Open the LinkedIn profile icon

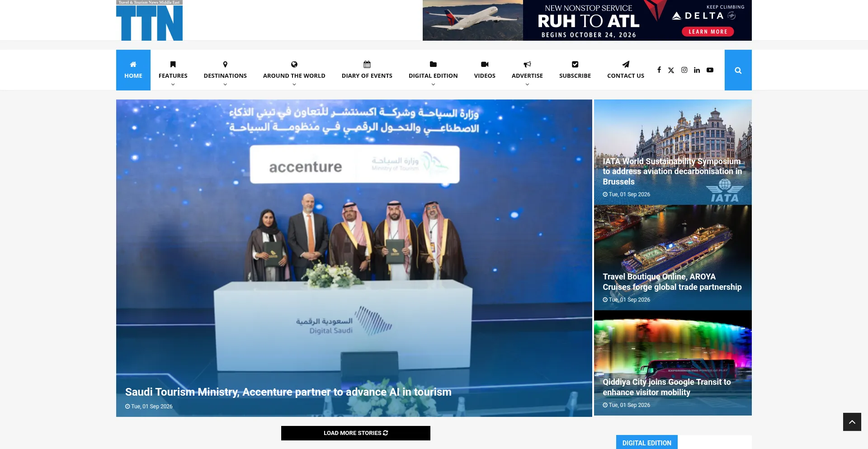697,70
